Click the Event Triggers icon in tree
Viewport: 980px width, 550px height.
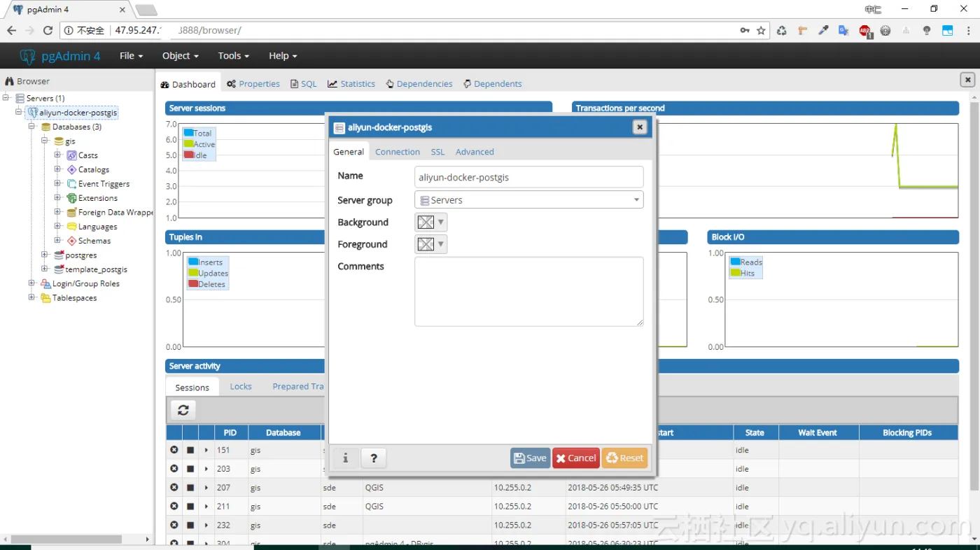point(71,184)
